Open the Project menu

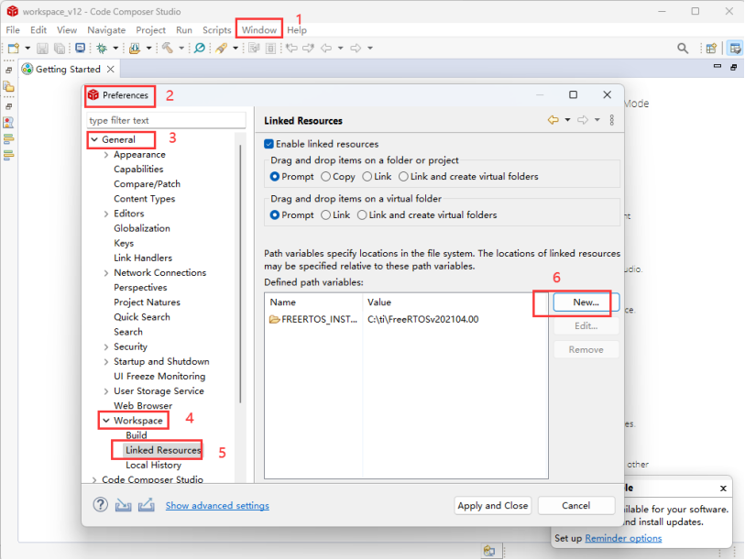point(150,29)
